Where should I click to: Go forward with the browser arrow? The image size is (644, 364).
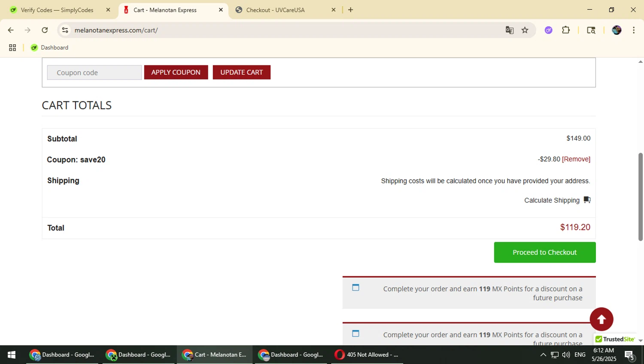click(x=27, y=30)
